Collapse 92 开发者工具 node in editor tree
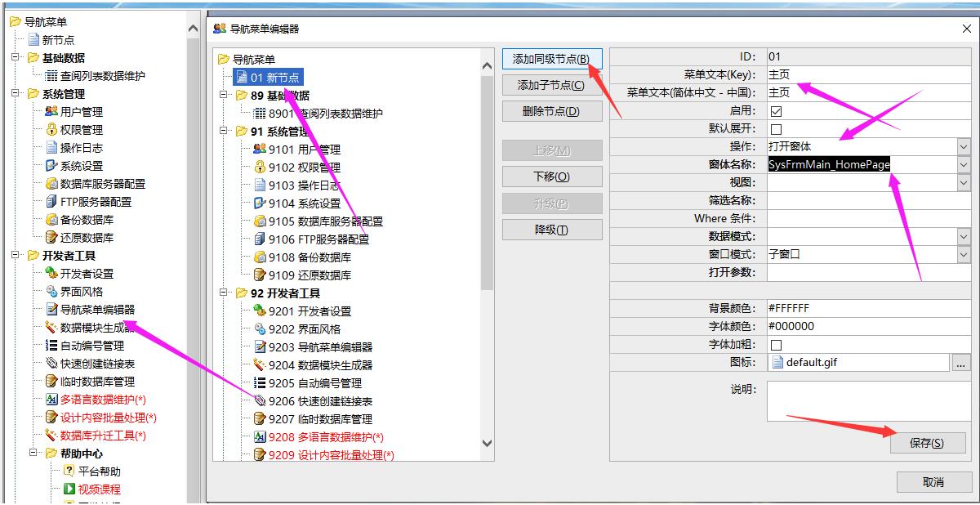The width and height of the screenshot is (980, 505). [224, 293]
